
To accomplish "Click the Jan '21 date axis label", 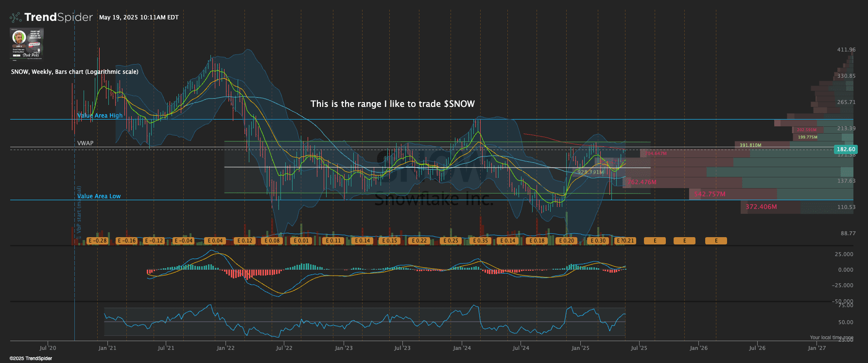I will [107, 348].
